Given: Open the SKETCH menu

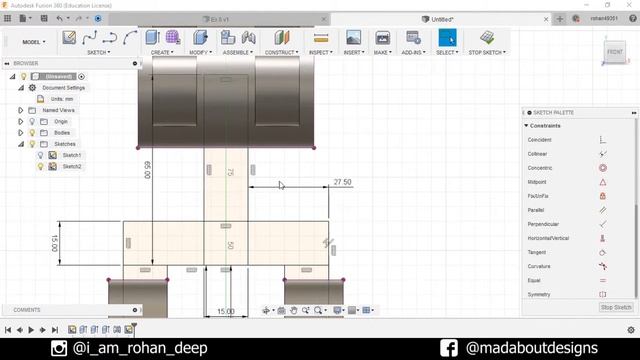Looking at the screenshot, I should click(98, 53).
